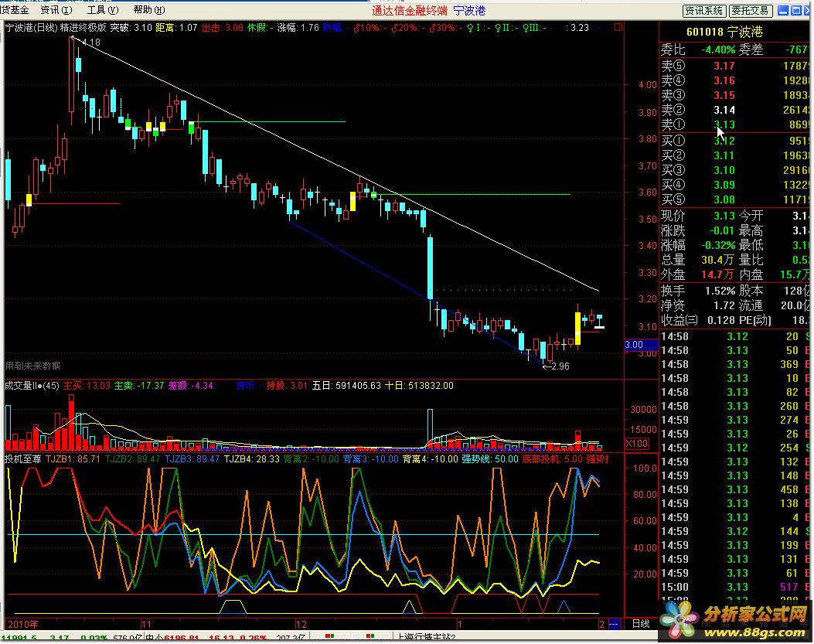814x644 pixels.
Task: Click the 委托交易 button
Action: tap(750, 10)
